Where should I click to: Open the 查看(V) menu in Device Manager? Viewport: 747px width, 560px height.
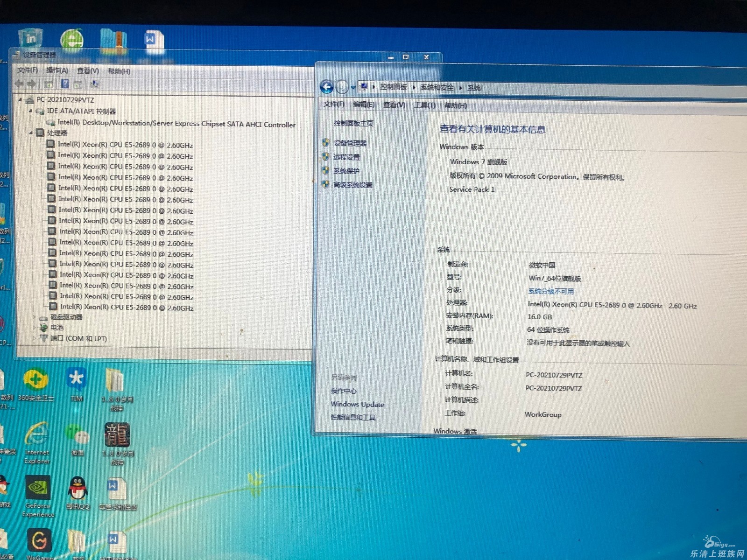click(88, 71)
